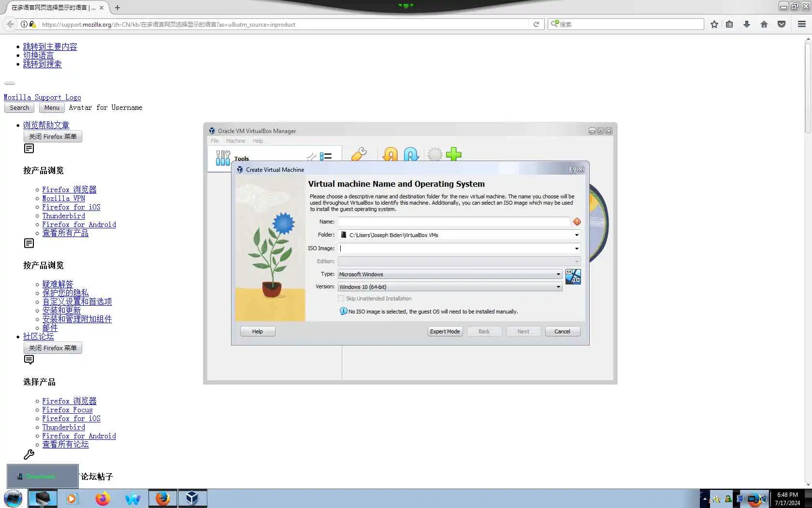The image size is (812, 508).
Task: Open the 跳转到主要内容 link
Action: pyautogui.click(x=50, y=47)
